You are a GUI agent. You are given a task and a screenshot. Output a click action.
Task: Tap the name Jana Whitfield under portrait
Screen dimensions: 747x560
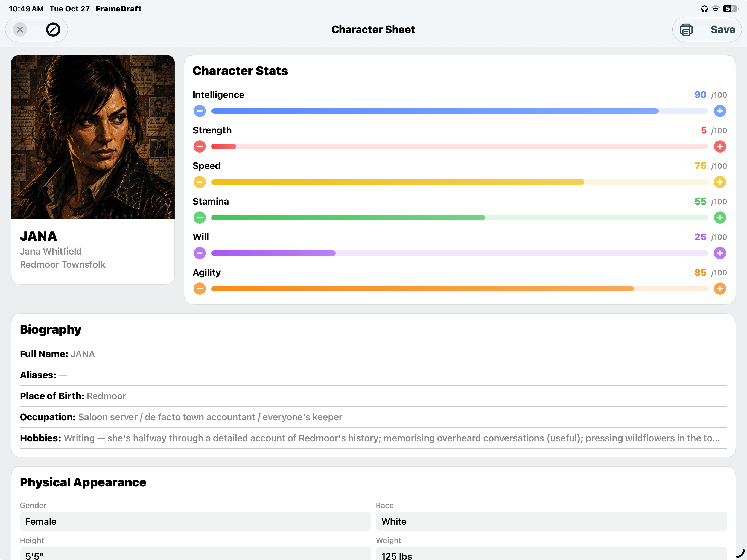[51, 251]
